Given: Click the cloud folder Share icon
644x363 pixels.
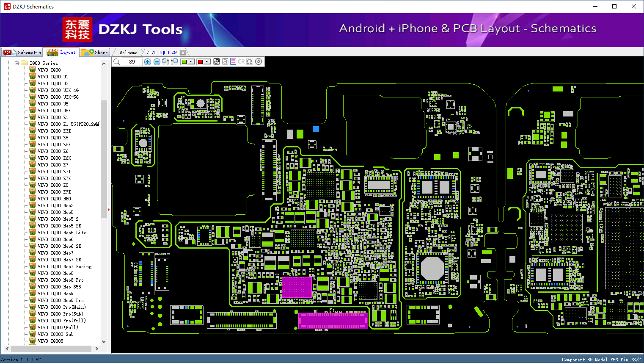Looking at the screenshot, I should [x=87, y=52].
